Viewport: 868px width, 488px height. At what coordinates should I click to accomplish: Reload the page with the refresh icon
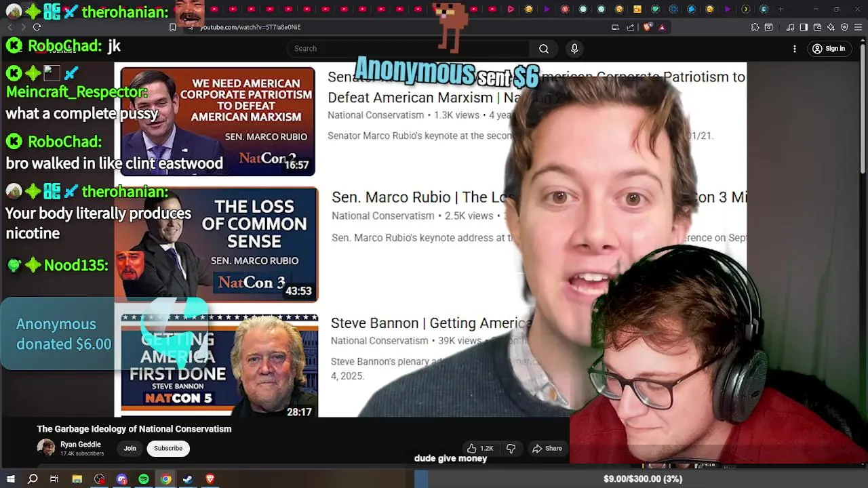37,27
